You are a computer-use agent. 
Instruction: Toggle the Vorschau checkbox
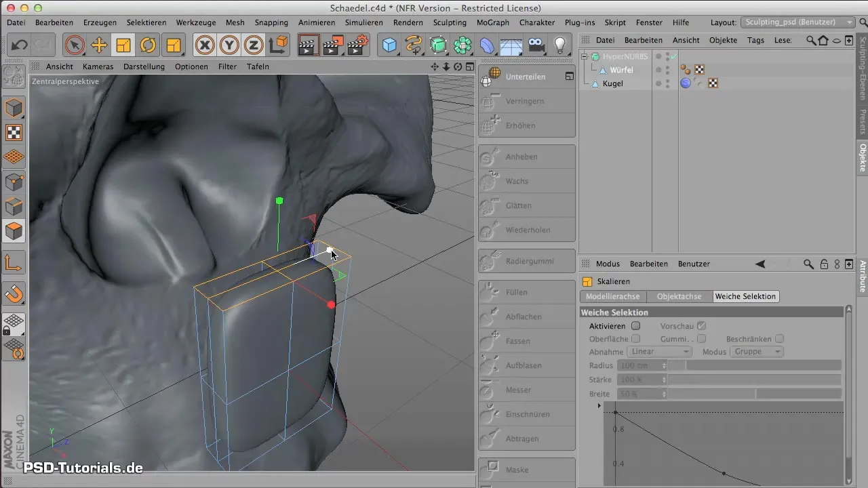pos(702,326)
